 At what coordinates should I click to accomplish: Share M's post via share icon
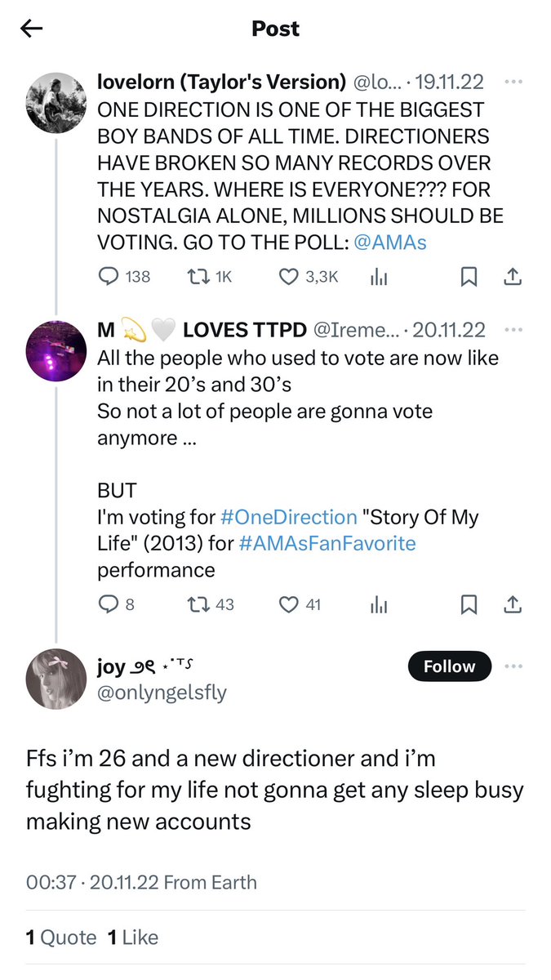(x=513, y=604)
